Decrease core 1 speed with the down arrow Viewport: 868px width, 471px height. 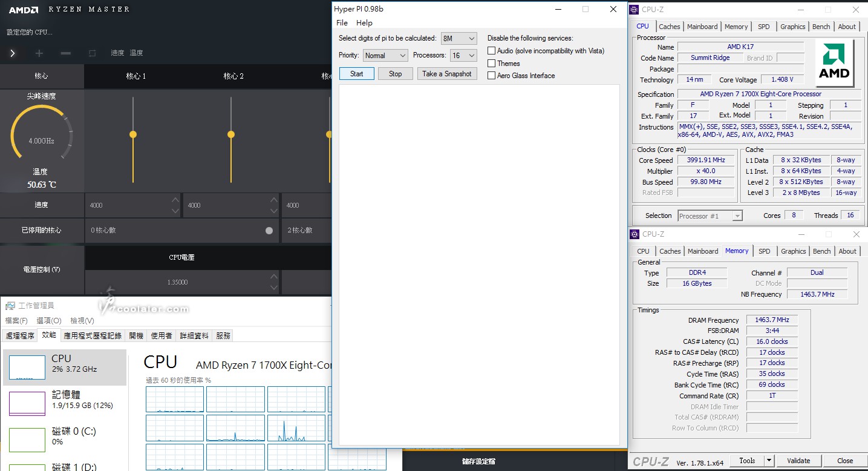click(175, 211)
